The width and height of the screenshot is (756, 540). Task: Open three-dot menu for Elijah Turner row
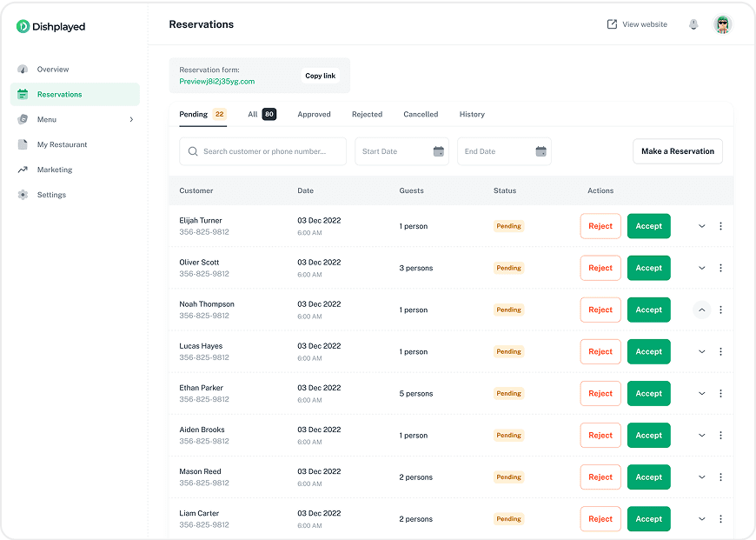[x=720, y=226]
